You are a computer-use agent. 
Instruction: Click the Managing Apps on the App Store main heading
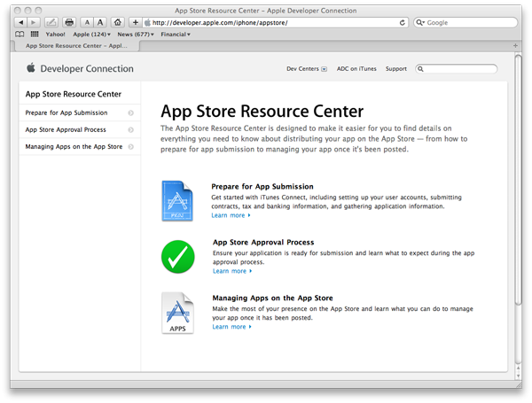[x=272, y=298]
